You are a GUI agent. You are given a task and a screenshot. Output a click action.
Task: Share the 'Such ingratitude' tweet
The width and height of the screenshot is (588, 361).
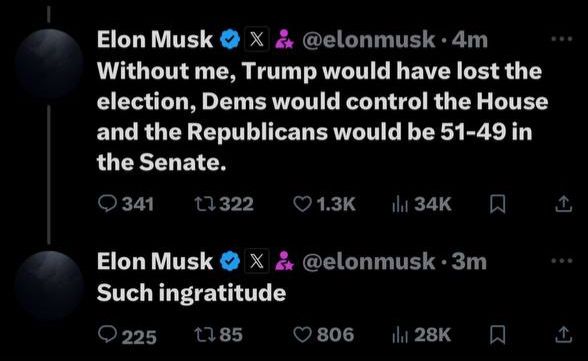click(563, 334)
